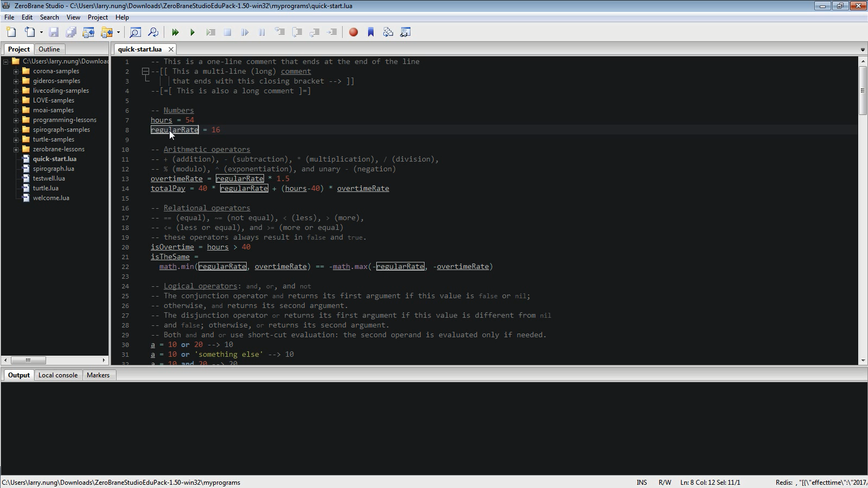Toggle bookmark with blue bookmark icon
This screenshot has width=868, height=488.
click(371, 33)
